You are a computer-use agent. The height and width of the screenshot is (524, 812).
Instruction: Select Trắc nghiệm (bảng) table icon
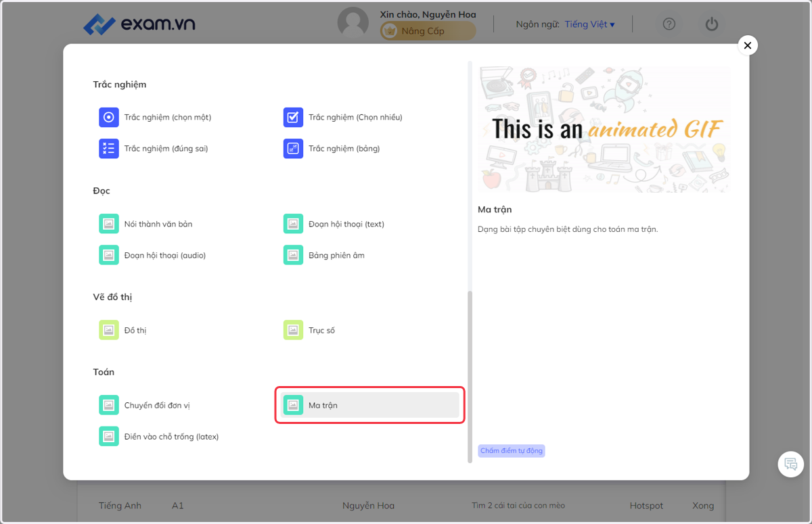point(293,148)
